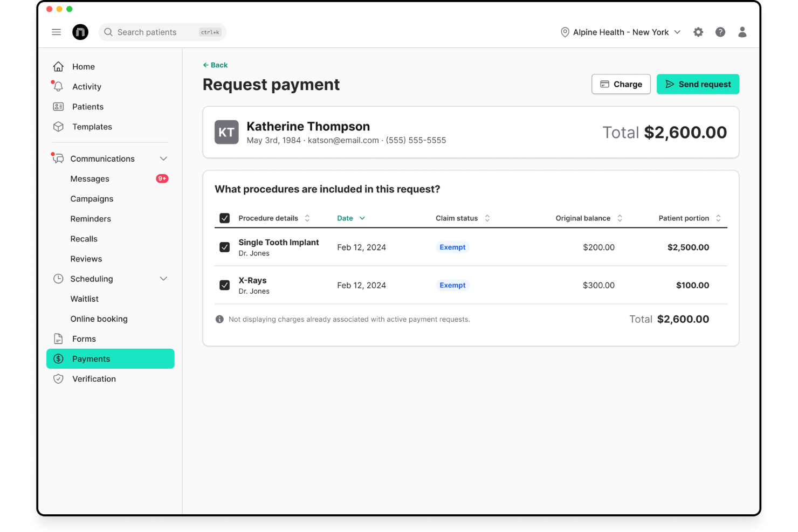Collapse the Scheduling section chevron

[163, 279]
